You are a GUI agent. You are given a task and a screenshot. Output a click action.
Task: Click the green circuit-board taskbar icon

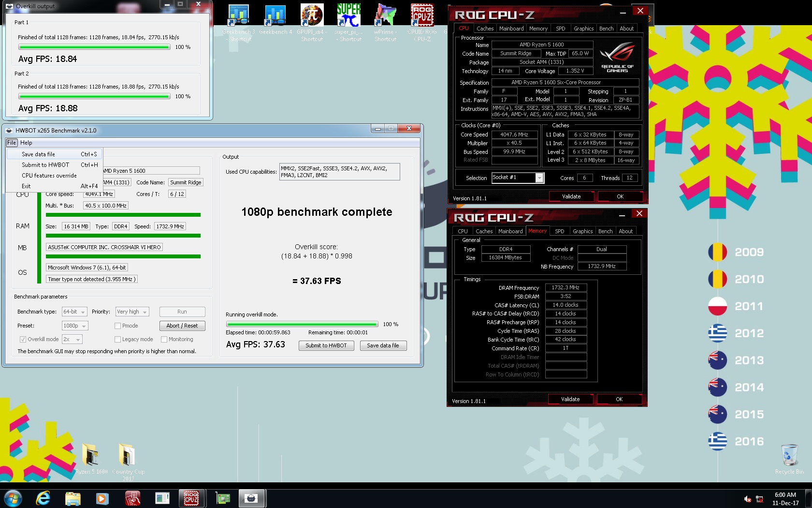tap(222, 498)
